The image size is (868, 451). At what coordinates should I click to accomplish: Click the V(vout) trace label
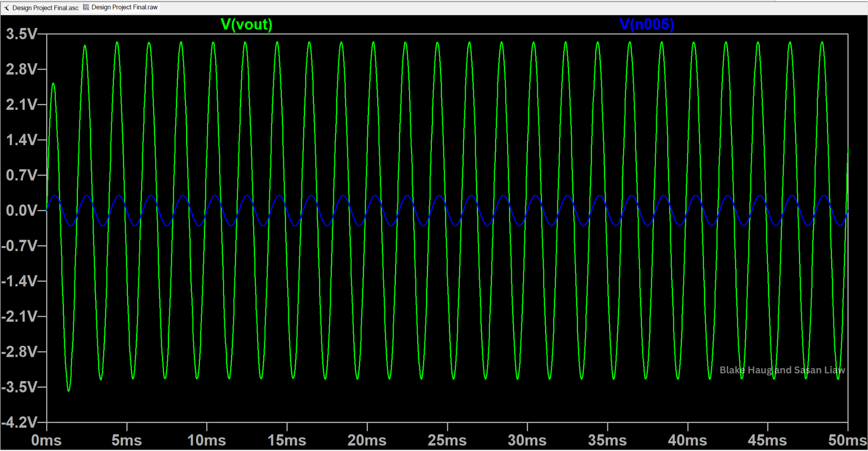[x=246, y=24]
